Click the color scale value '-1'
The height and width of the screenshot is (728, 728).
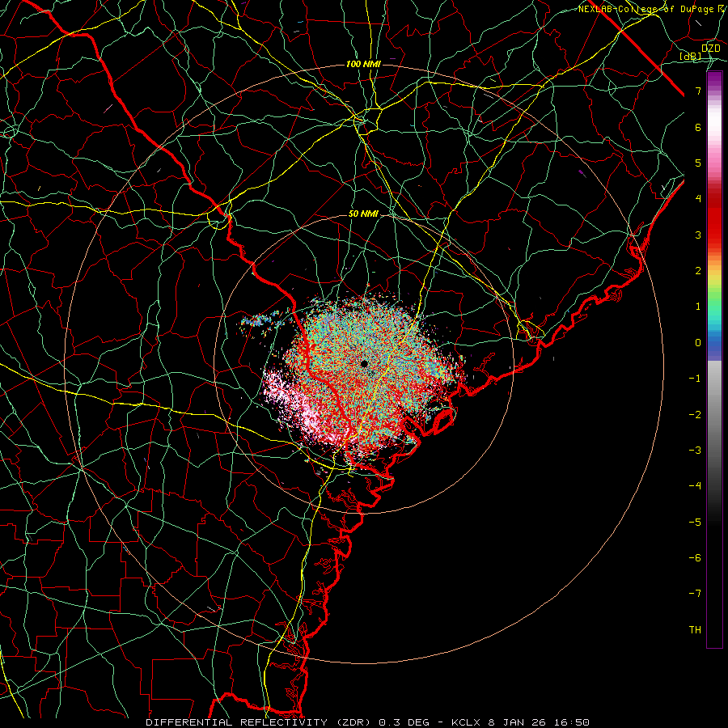coord(695,379)
